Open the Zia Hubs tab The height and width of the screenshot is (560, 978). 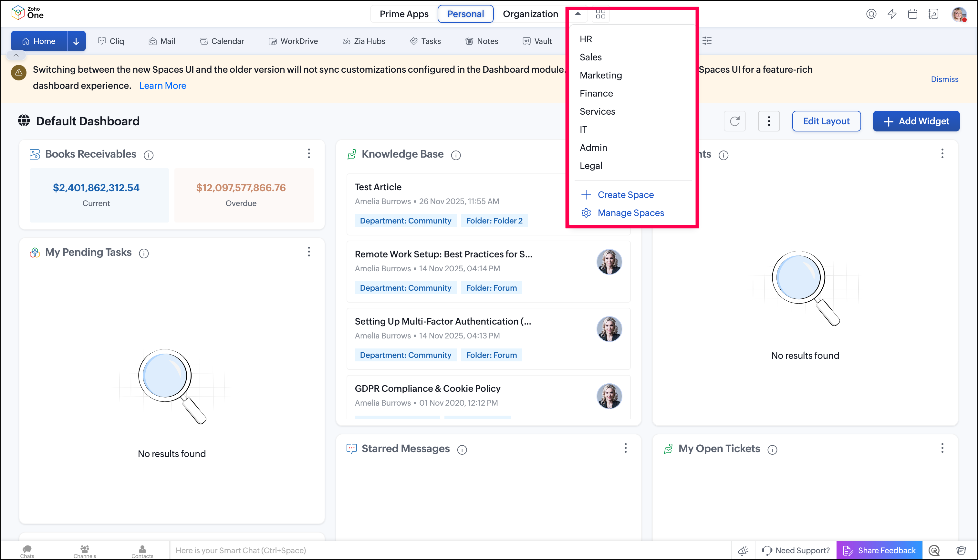[363, 41]
